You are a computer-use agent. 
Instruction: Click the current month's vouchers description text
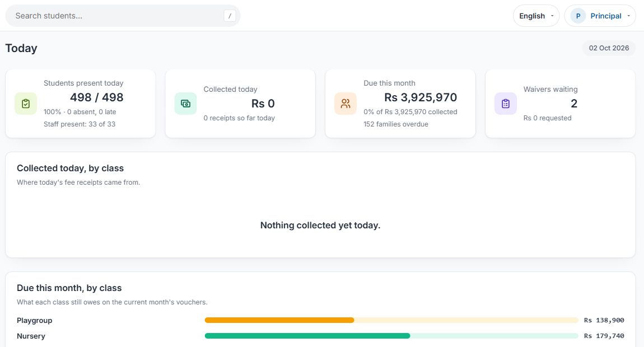point(112,302)
